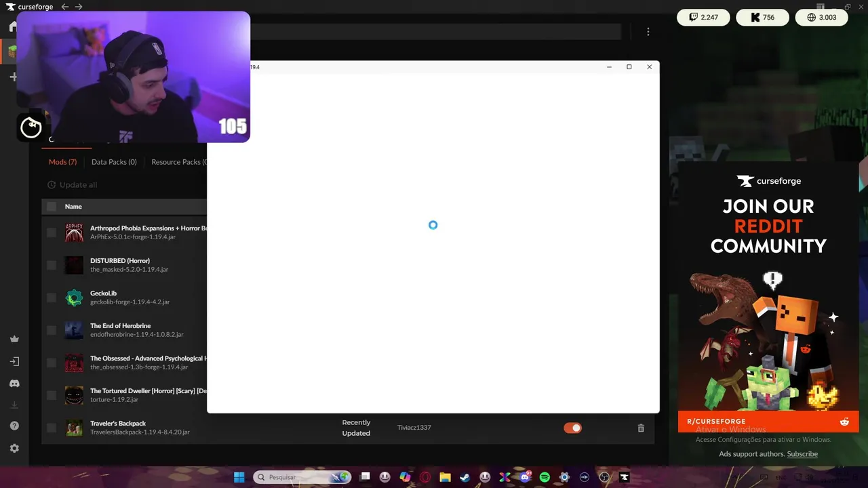Check the DISTURBED (Horror) row checkbox
This screenshot has width=868, height=488.
click(x=52, y=265)
